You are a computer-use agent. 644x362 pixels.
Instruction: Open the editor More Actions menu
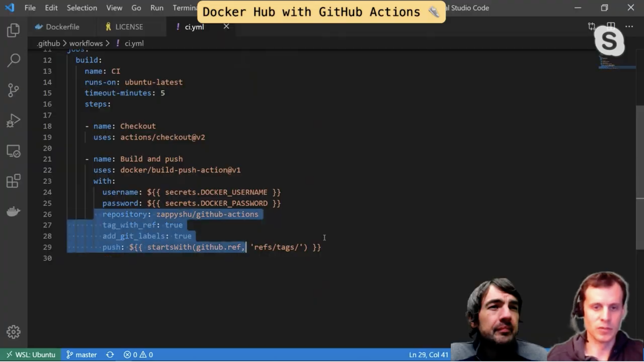[x=629, y=26]
